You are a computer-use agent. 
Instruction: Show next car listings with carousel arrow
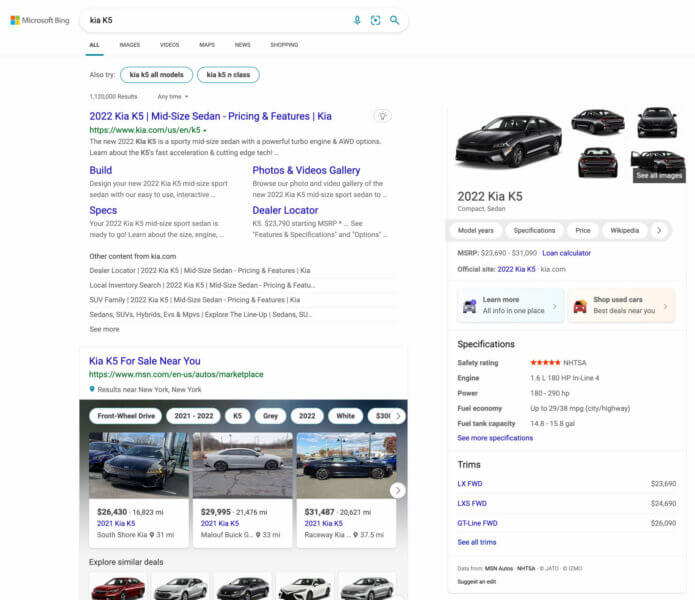click(x=398, y=490)
